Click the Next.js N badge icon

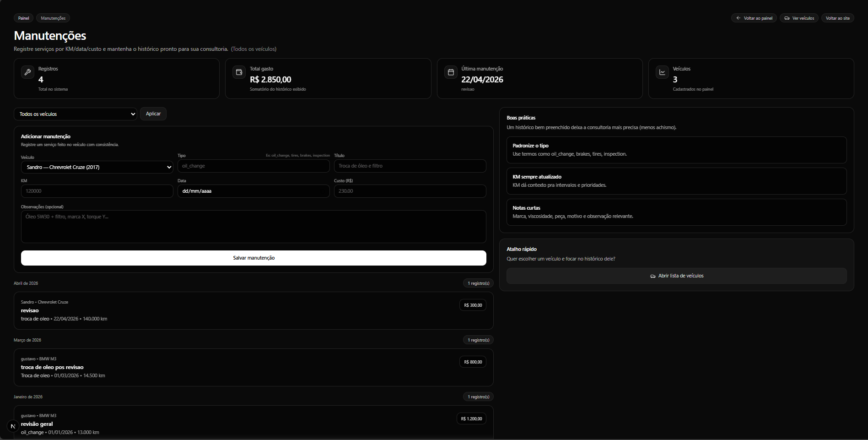point(13,426)
